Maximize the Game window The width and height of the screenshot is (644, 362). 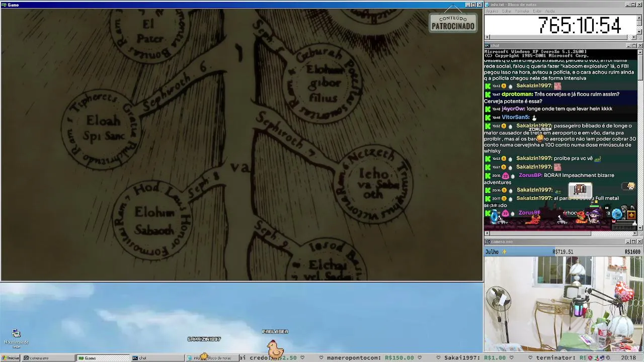474,5
